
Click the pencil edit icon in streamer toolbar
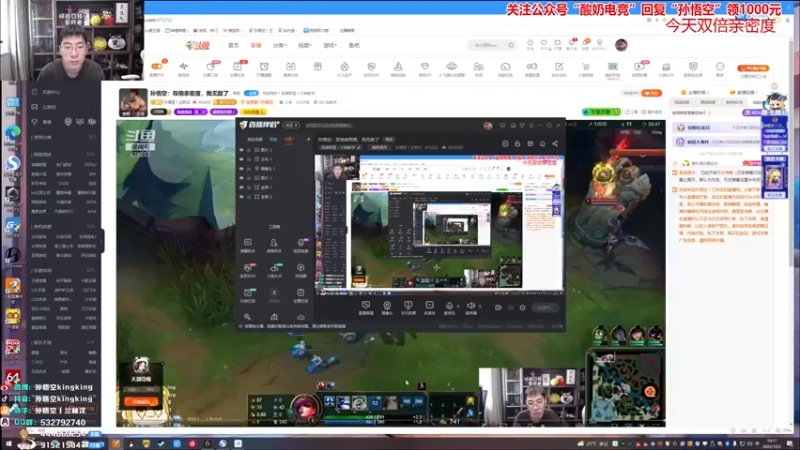(x=559, y=66)
